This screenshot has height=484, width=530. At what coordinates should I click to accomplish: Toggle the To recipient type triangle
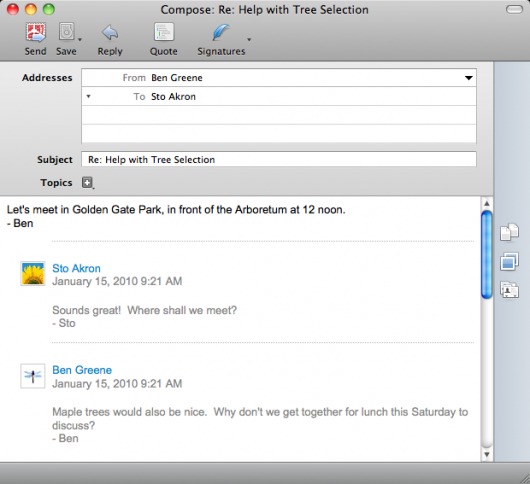coord(88,96)
